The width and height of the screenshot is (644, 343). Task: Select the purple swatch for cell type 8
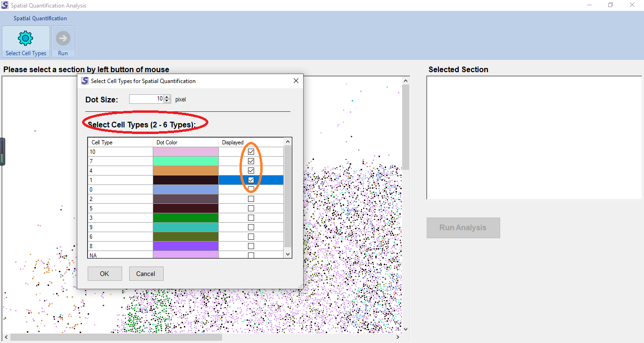[186, 246]
